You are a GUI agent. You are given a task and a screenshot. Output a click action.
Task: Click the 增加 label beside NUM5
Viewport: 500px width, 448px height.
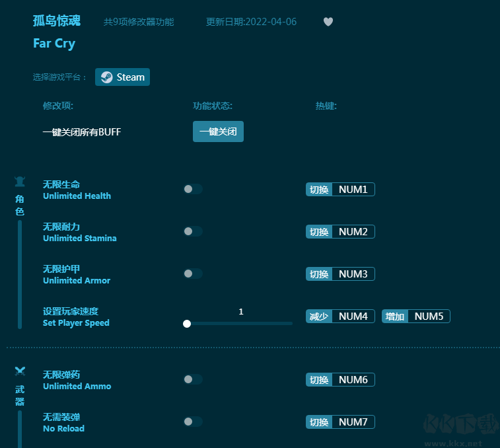click(x=395, y=317)
